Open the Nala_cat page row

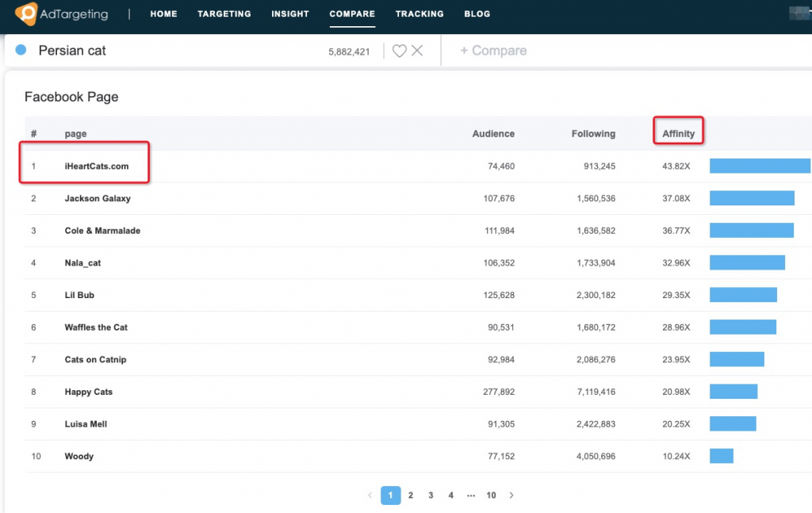point(417,263)
